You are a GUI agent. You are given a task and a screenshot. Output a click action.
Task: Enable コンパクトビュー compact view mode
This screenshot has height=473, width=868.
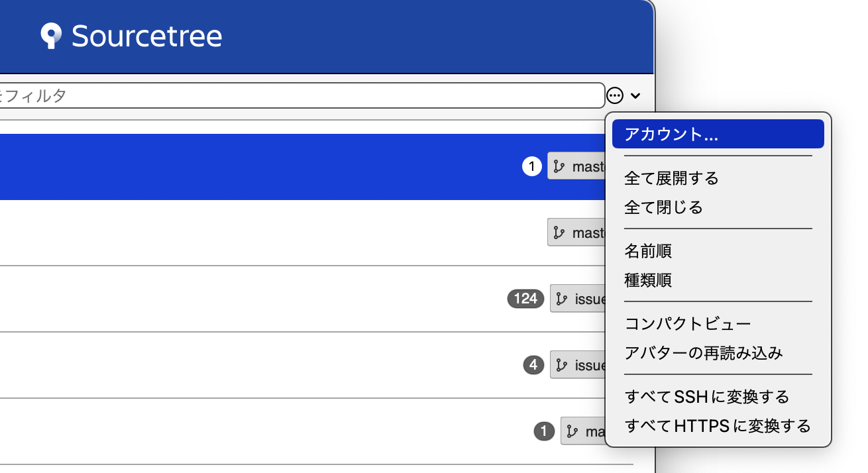[x=686, y=323]
